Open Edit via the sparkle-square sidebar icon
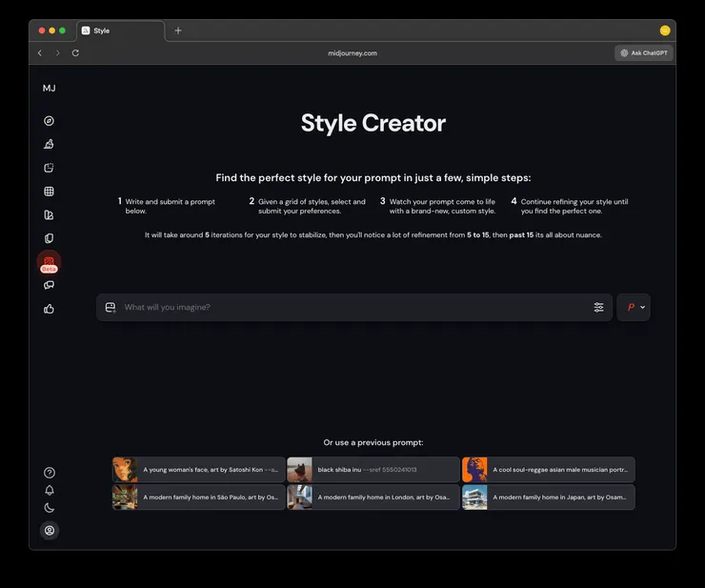This screenshot has width=705, height=588. pos(49,168)
